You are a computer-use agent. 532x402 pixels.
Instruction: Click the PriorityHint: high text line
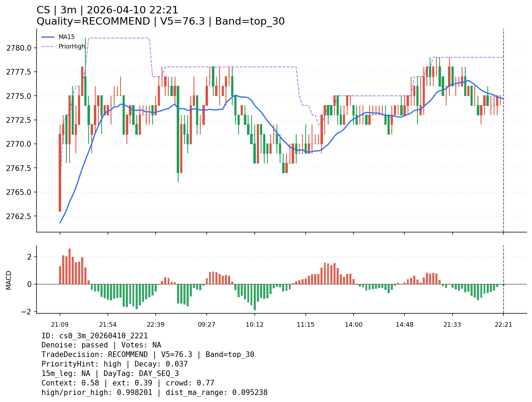point(114,364)
